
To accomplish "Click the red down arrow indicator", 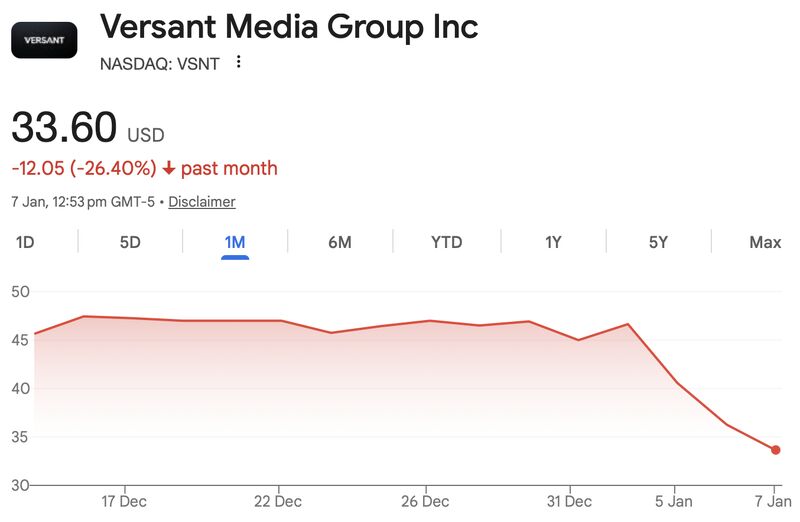I will 169,168.
